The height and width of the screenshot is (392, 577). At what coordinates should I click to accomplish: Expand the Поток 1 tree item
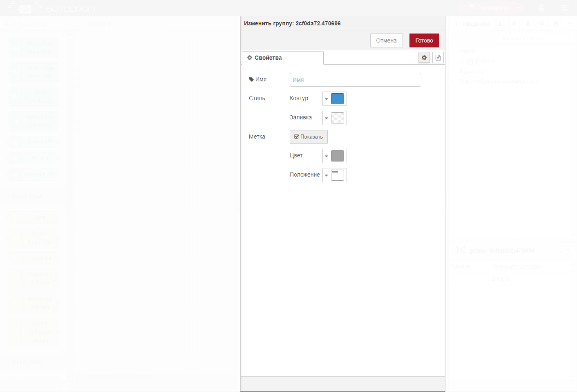coord(462,61)
